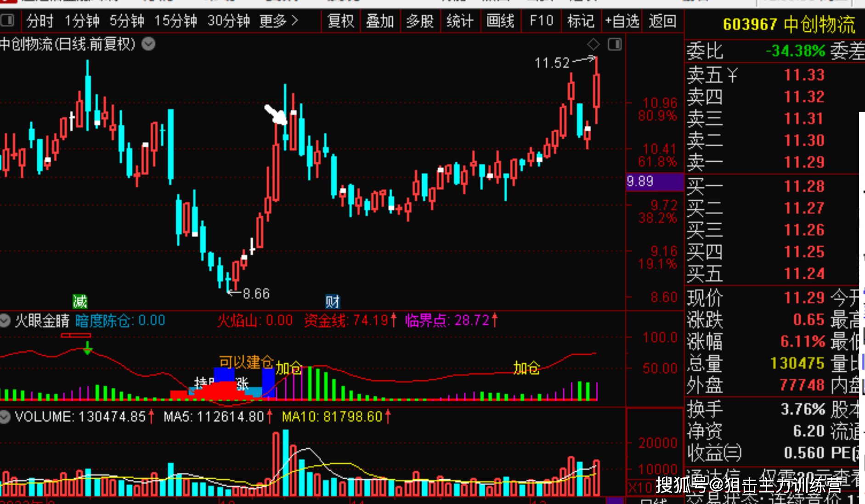Click the MA10 81798.60 volume label
Screen dimensions: 865x504
[336, 417]
